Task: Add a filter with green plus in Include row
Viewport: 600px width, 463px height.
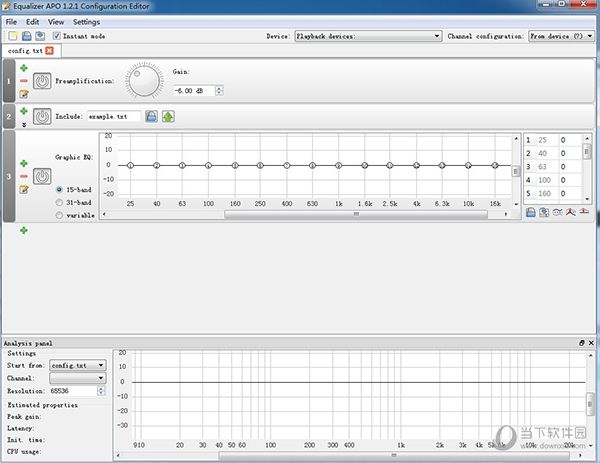Action: pyautogui.click(x=24, y=111)
